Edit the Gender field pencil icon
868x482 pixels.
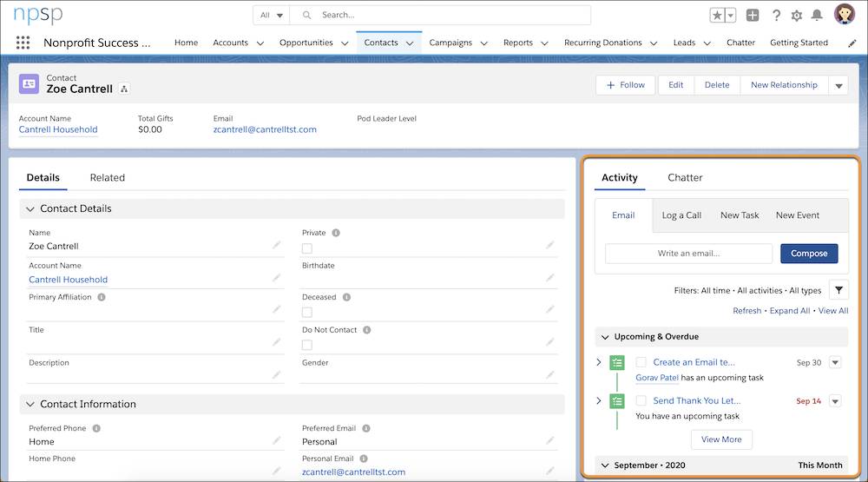click(x=549, y=374)
